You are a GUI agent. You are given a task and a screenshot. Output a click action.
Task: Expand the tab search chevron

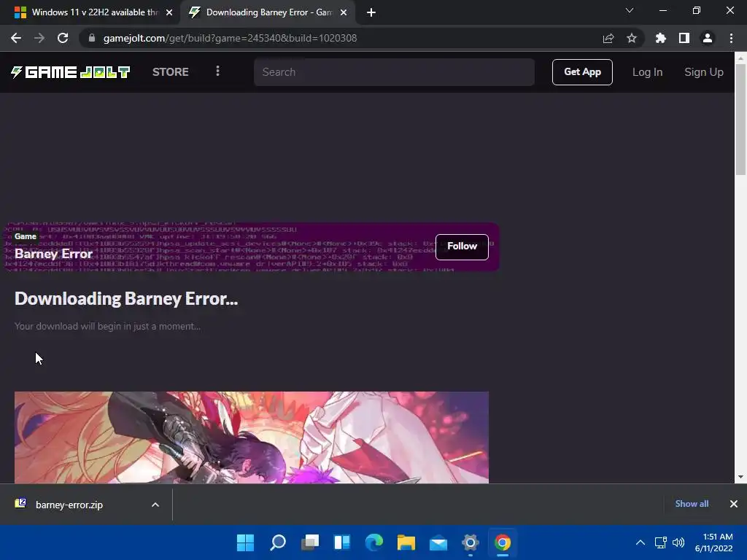(630, 10)
